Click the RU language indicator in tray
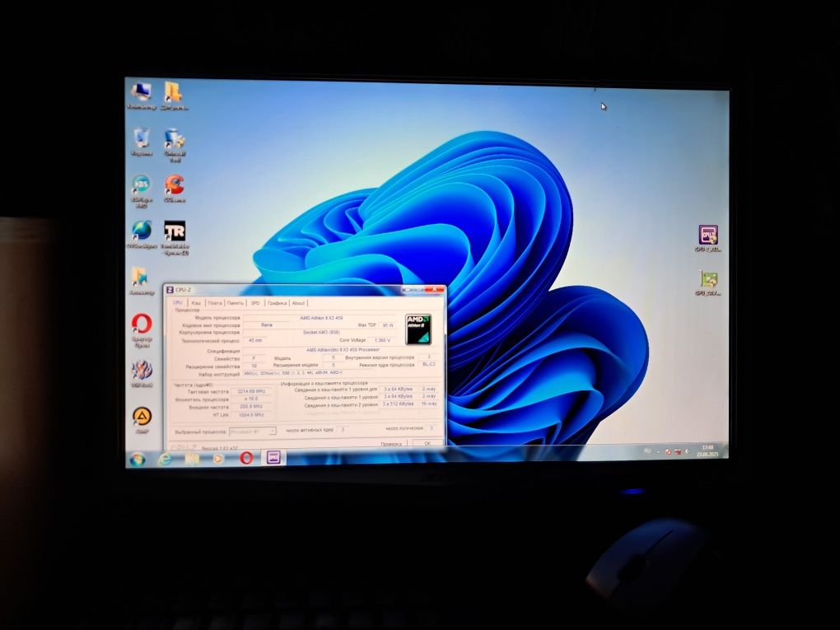The width and height of the screenshot is (840, 630). pyautogui.click(x=647, y=451)
